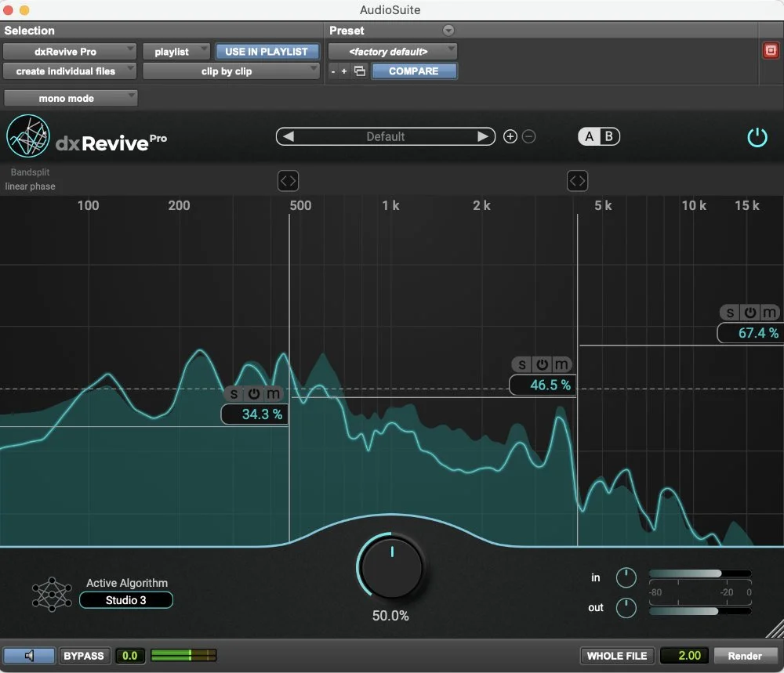Click the Bandsplit linear phase label

pos(30,179)
